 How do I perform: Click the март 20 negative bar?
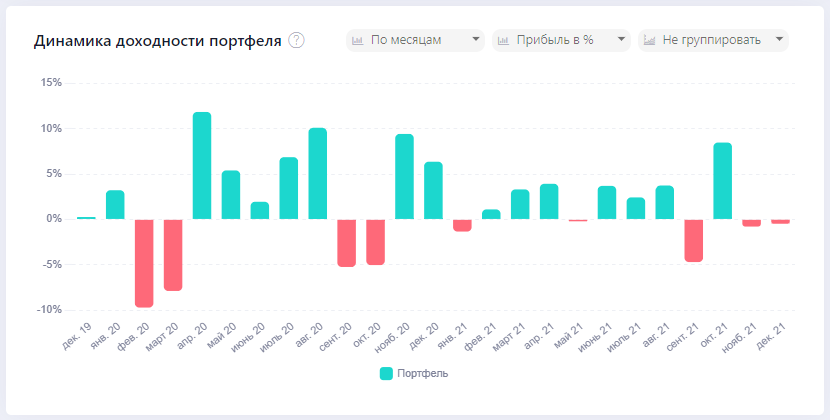click(173, 254)
